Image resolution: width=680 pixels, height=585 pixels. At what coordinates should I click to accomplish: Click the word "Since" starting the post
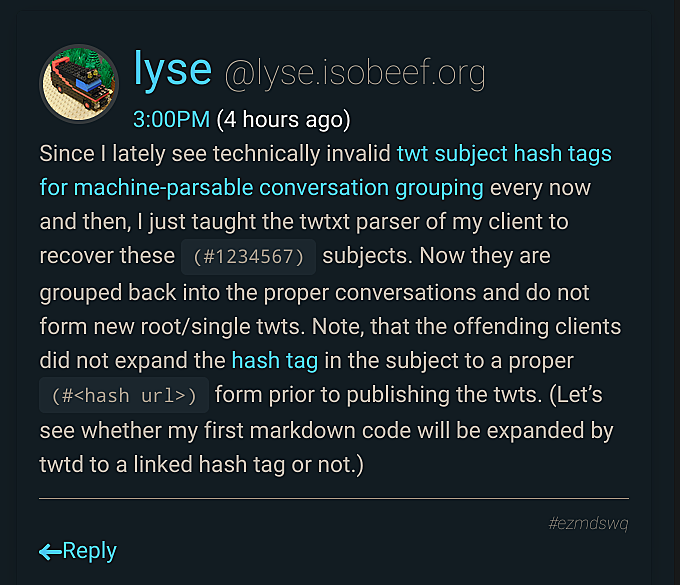[x=67, y=154]
